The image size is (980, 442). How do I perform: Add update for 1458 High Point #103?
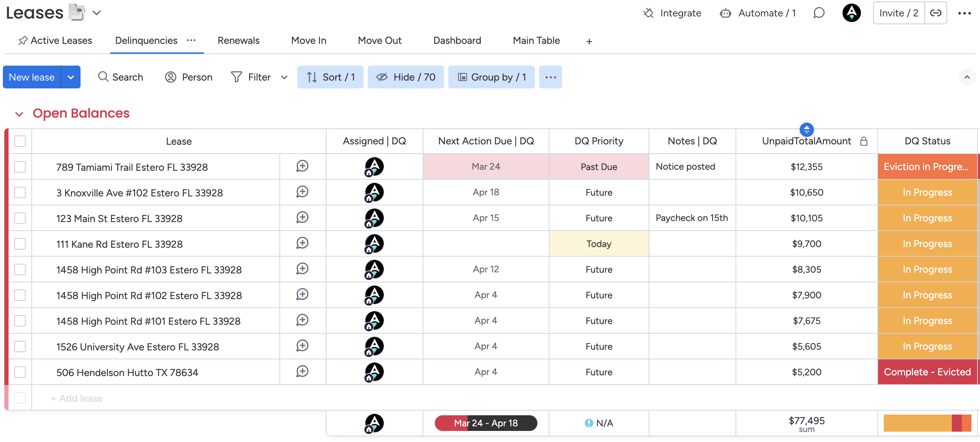pos(302,269)
